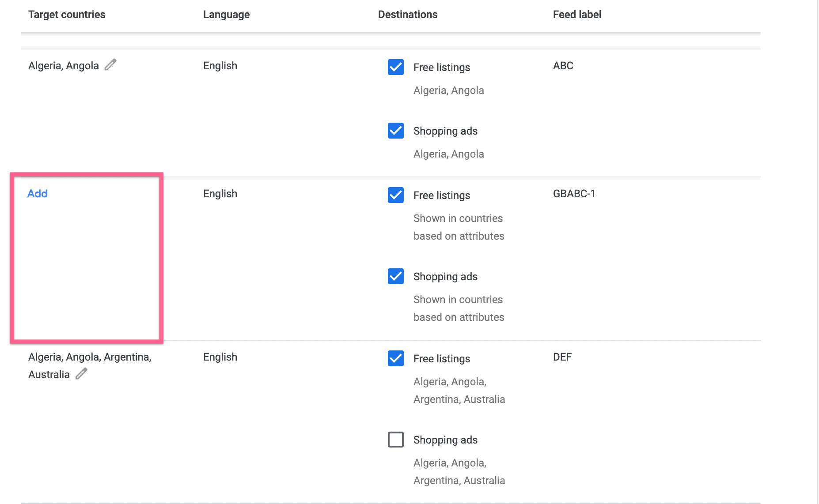This screenshot has height=504, width=819.
Task: Enable Shopping ads for feed label DEF
Action: 396,440
